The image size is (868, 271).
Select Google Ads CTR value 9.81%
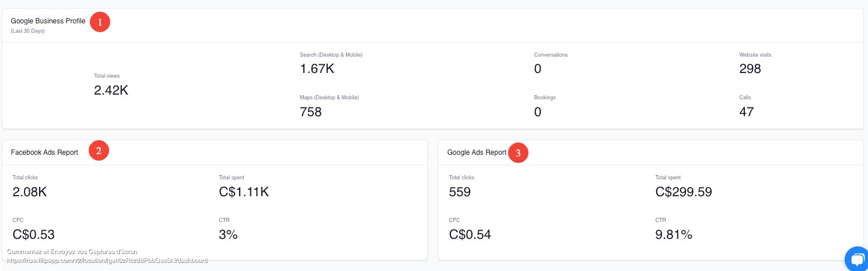click(674, 235)
